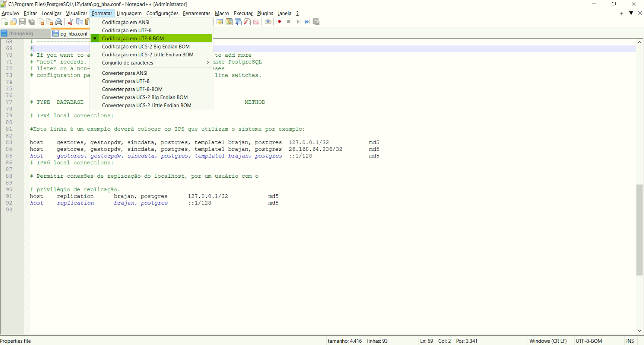
Task: Click the Cut scissors icon
Action: (x=70, y=22)
